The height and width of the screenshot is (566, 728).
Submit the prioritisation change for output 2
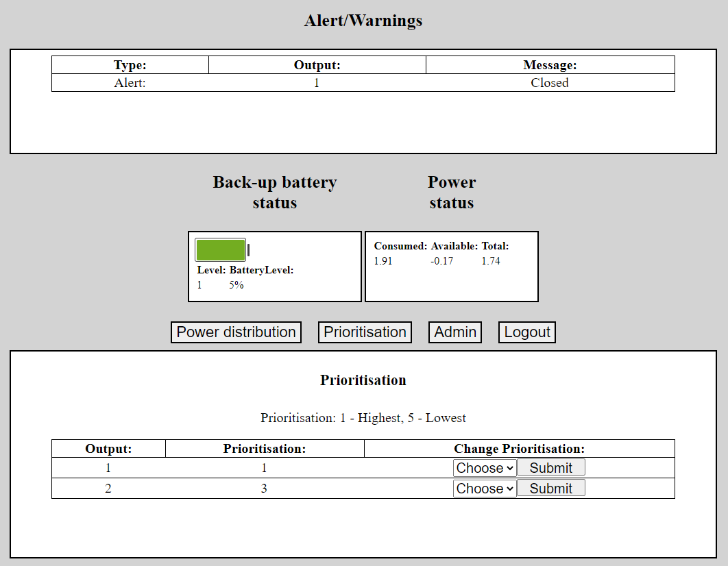click(550, 489)
